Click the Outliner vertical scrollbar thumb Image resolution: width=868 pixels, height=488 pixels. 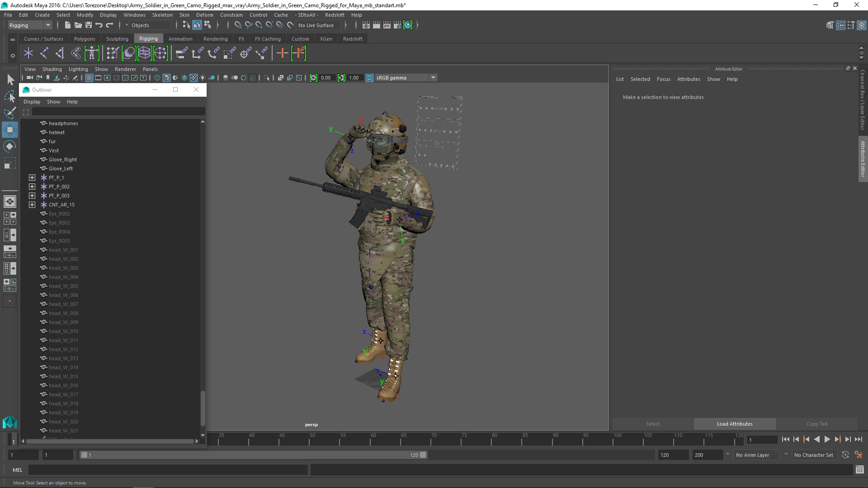coord(203,408)
